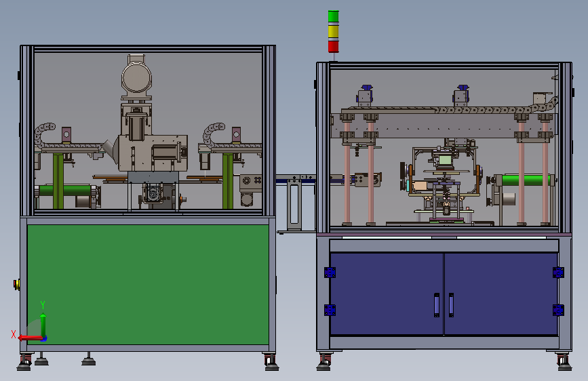Select the funnel cone on the left machine
588x381 pixels.
110,151
